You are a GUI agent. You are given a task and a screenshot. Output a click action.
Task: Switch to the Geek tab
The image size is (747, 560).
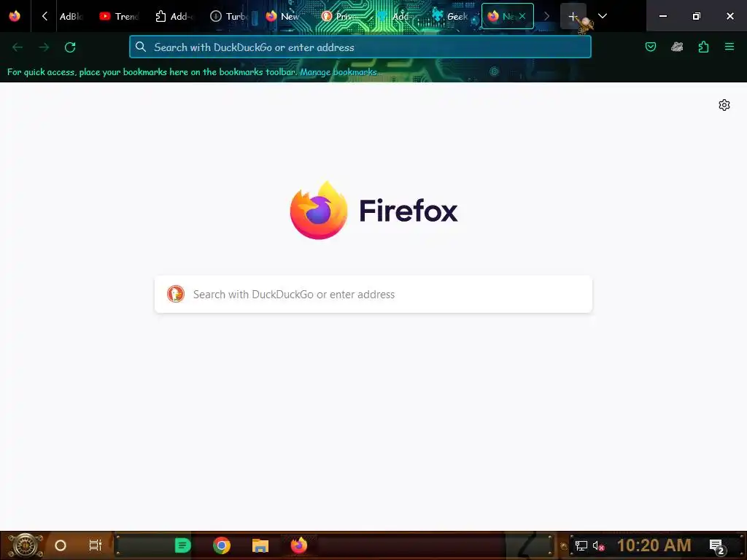451,16
